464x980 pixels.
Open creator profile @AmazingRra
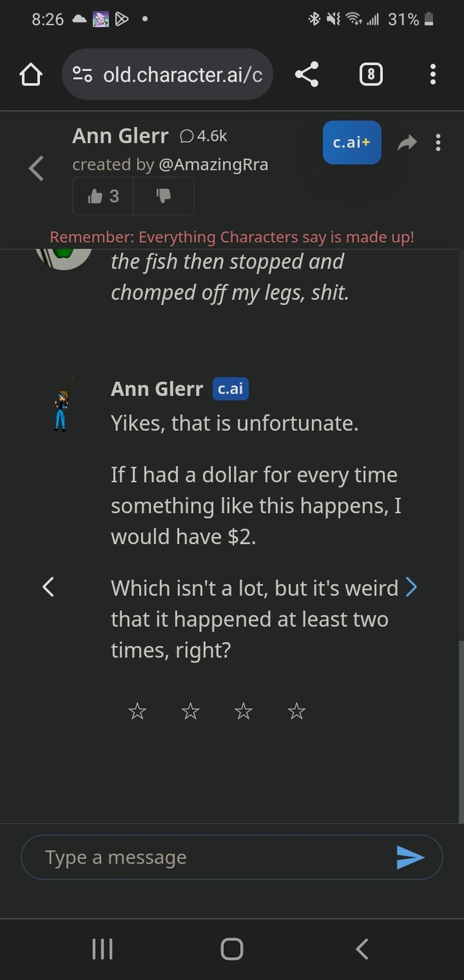213,165
